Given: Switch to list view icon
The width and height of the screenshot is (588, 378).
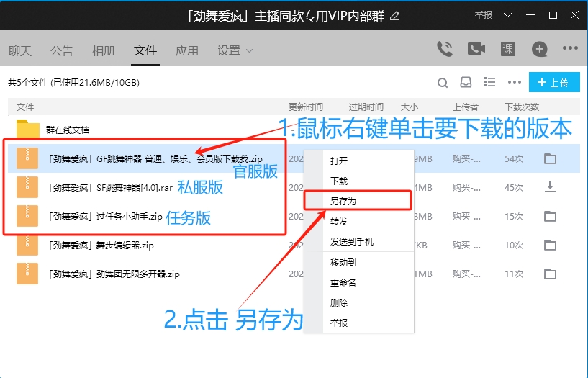Looking at the screenshot, I should (489, 82).
